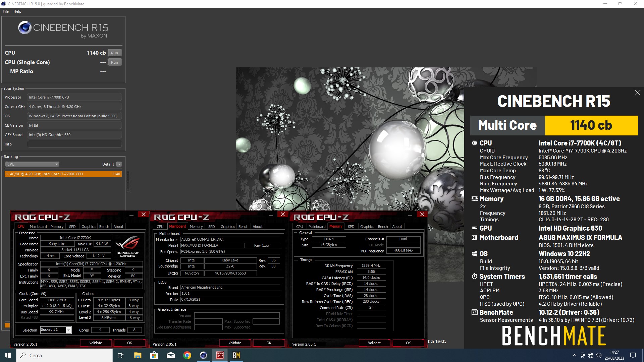Open SPD tab in Mainboard CPU-Z window

212,227
